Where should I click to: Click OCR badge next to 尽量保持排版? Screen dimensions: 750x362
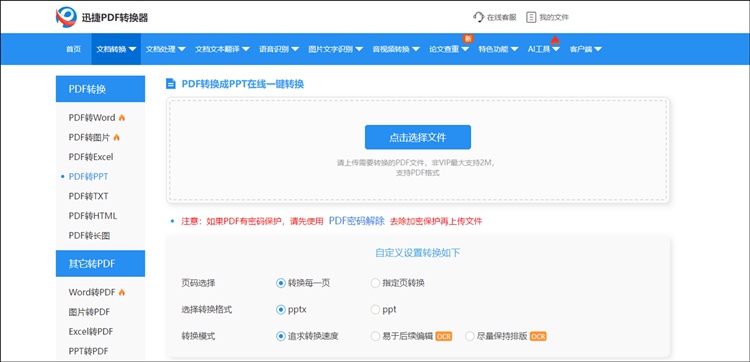(x=538, y=336)
